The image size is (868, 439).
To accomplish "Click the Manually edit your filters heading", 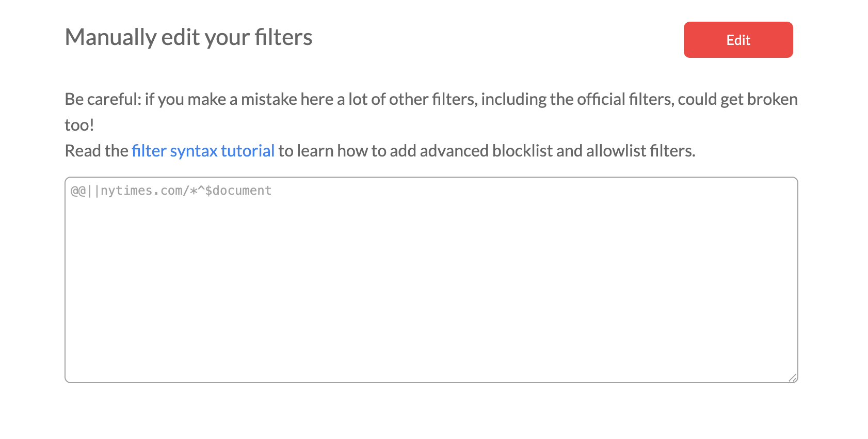I will click(x=188, y=37).
